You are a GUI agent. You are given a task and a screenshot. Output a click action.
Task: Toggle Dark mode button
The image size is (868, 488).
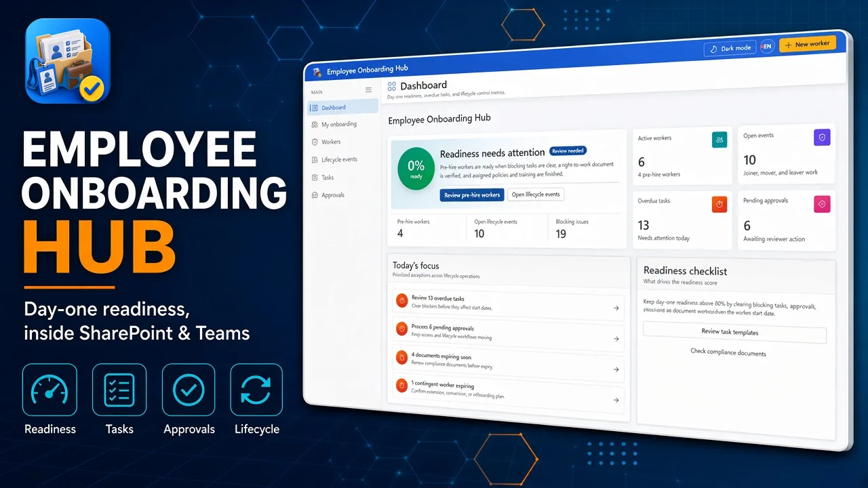pyautogui.click(x=730, y=48)
